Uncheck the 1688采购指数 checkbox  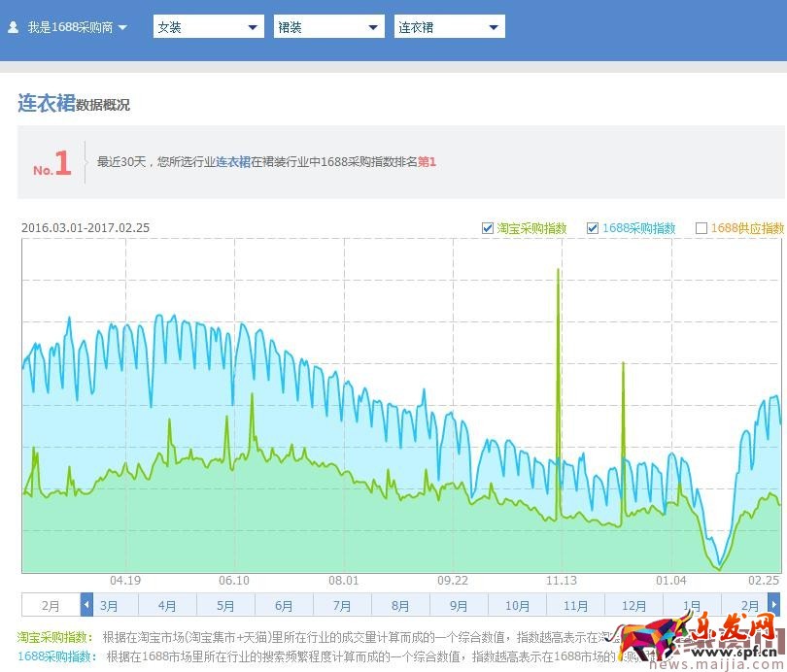(x=593, y=228)
